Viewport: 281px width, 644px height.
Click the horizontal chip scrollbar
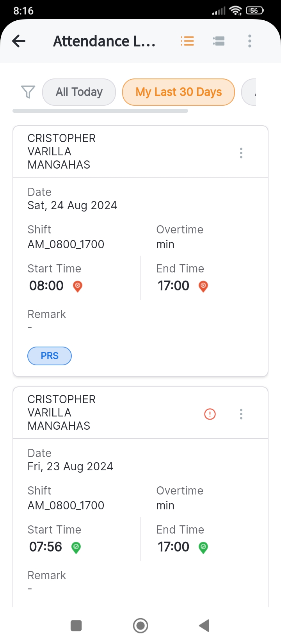[100, 111]
